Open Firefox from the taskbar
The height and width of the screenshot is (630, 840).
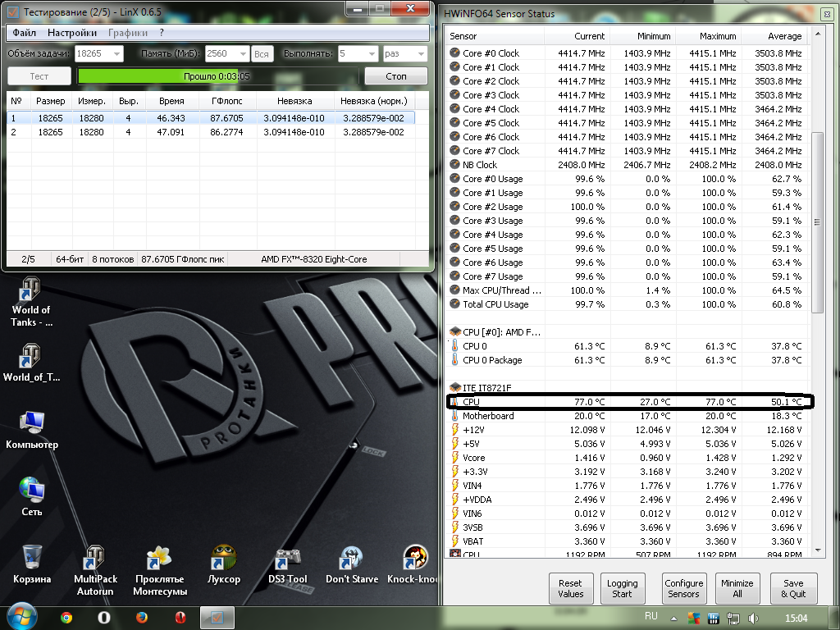[x=142, y=618]
